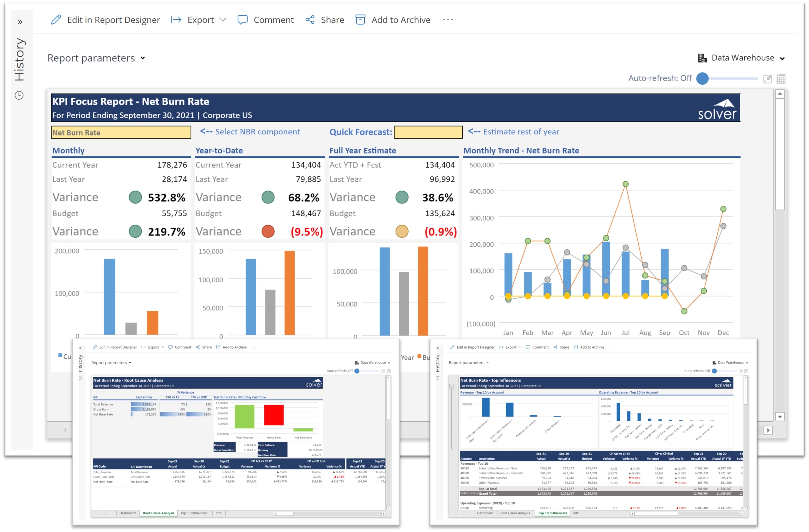Click the Quick Forecast yellow input field
The image size is (809, 532).
[428, 132]
